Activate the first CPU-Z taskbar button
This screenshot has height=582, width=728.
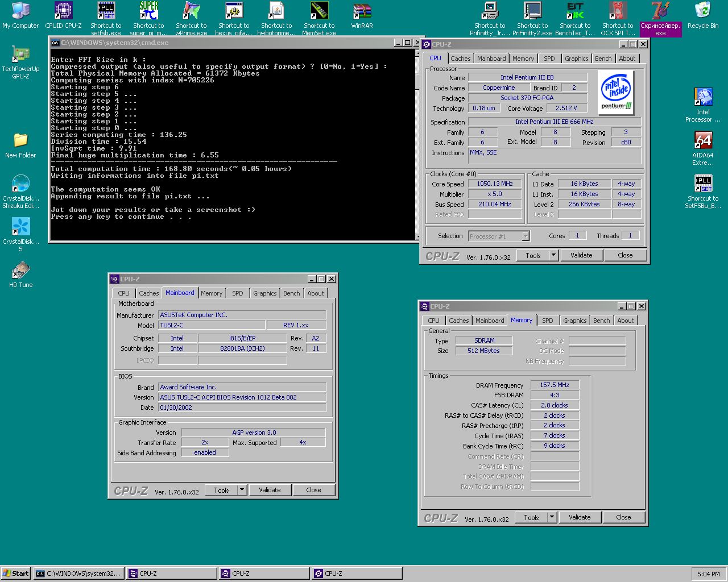click(172, 573)
